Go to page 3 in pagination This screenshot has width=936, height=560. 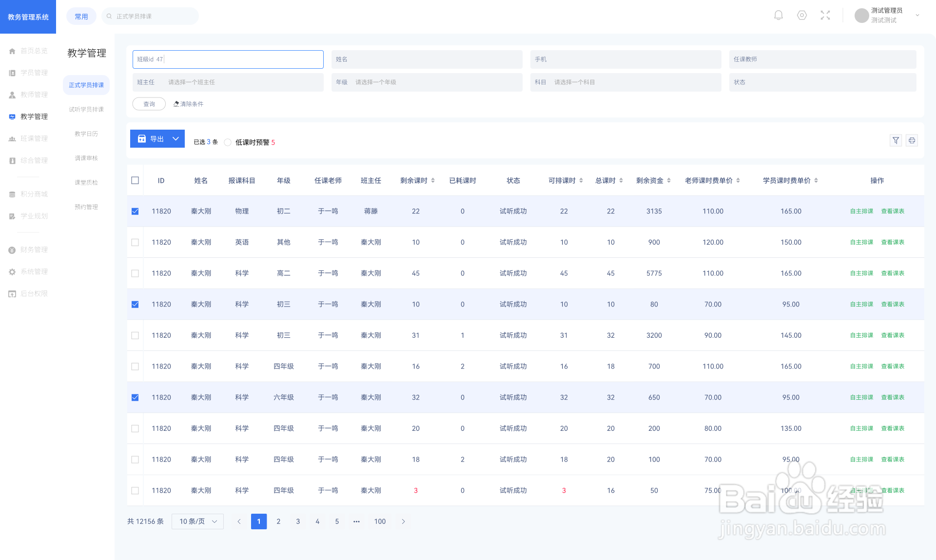298,521
